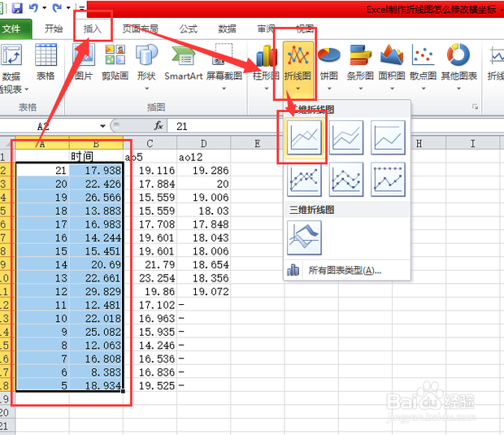Open 所有图表类型 all chart types
The width and height of the screenshot is (504, 435).
pyautogui.click(x=347, y=271)
